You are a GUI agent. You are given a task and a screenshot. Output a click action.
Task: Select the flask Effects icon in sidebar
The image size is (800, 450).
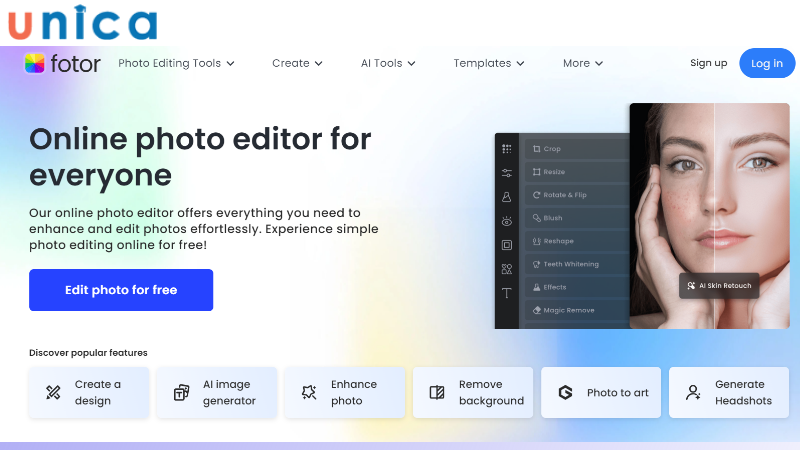point(507,197)
